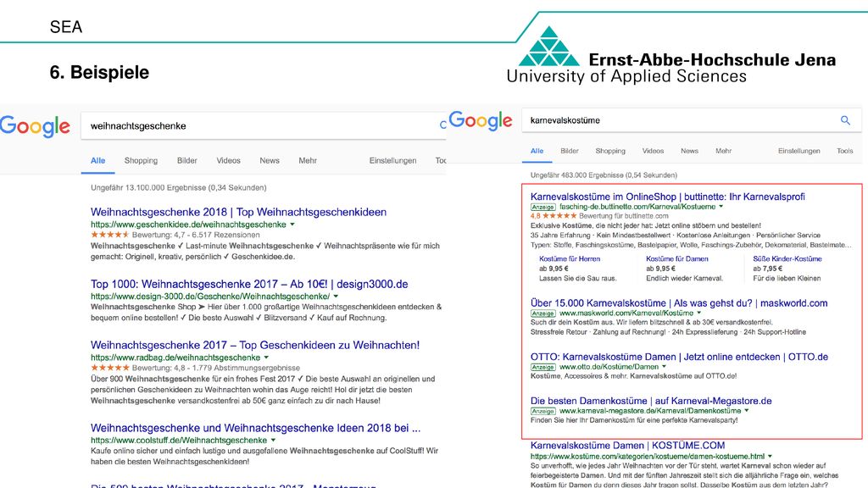The width and height of the screenshot is (868, 488).
Task: Click the star rating under buttinette ad
Action: 559,216
